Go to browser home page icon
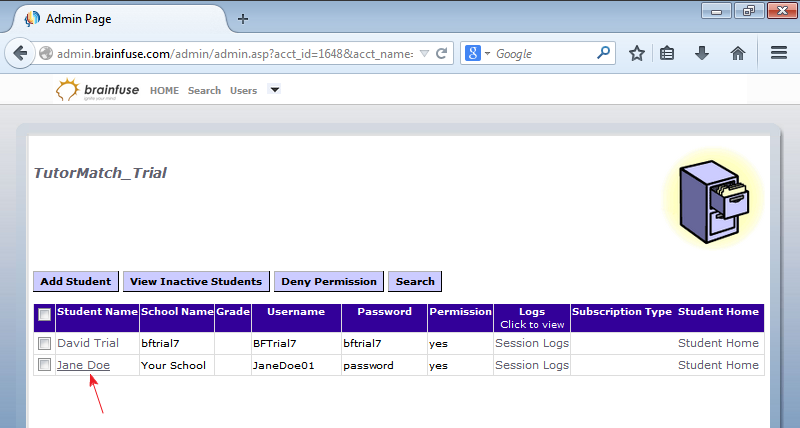The image size is (800, 428). (738, 53)
